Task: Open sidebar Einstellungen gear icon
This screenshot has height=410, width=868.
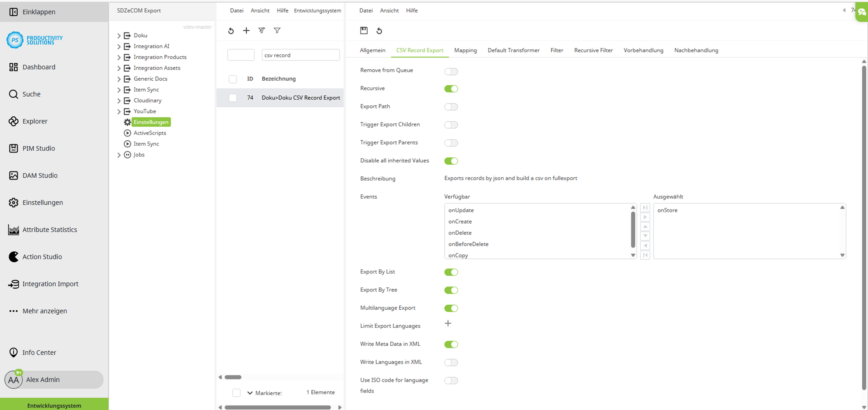Action: [x=14, y=202]
